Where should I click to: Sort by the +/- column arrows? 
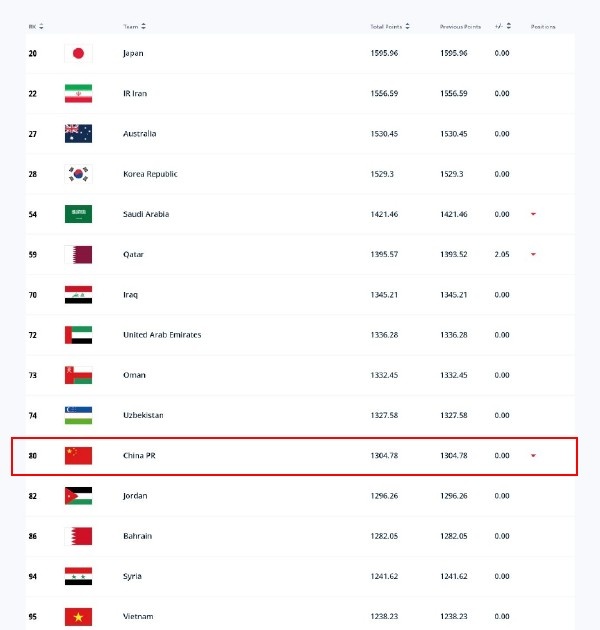coord(509,27)
